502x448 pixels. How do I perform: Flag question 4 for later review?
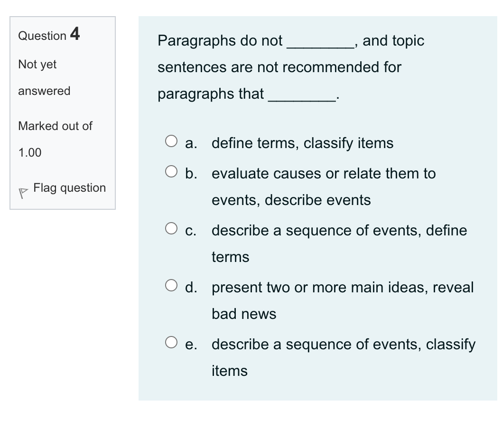69,188
